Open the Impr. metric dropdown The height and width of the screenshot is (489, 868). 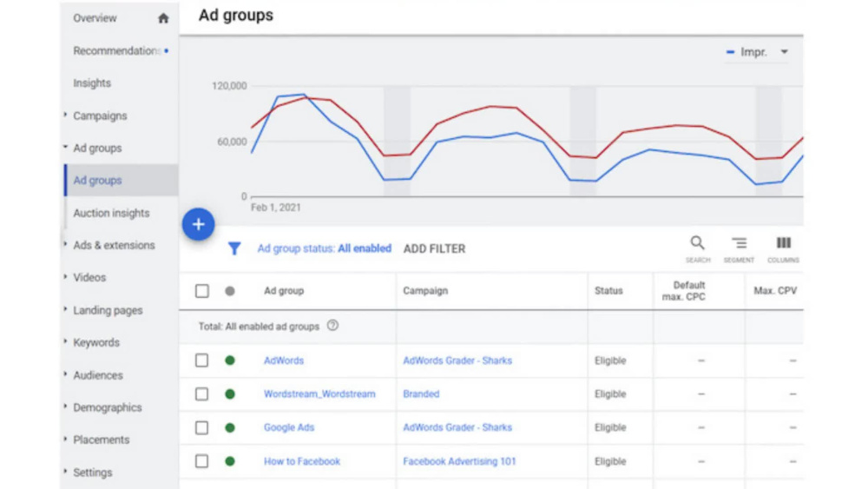pyautogui.click(x=757, y=52)
